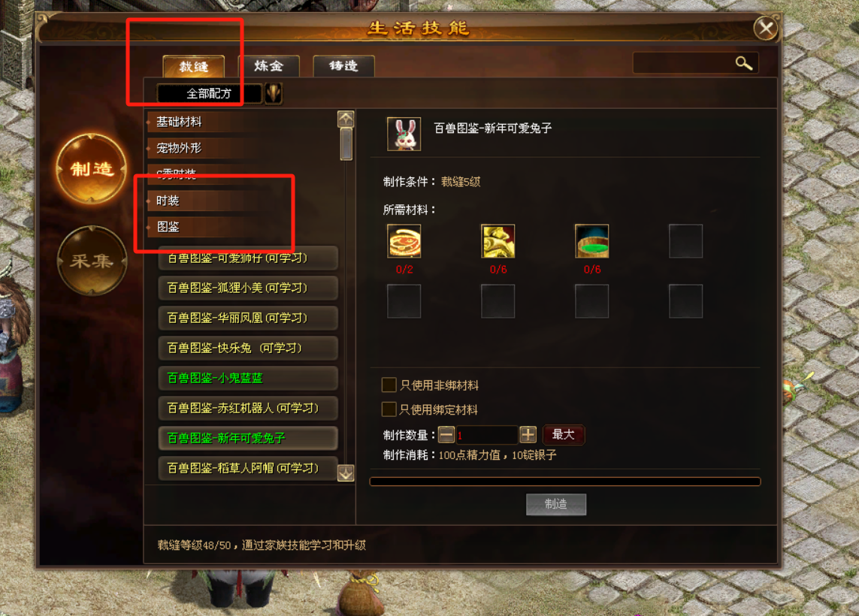Screen dimensions: 859x616
Task: Select the golden cloth material icon
Action: coord(498,241)
